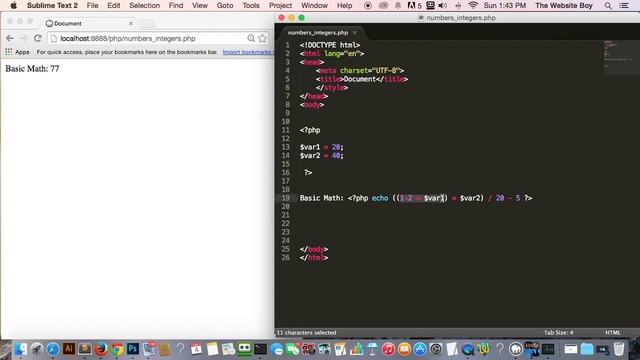
Task: Open the Notes app in the Dock
Action: tap(212, 349)
